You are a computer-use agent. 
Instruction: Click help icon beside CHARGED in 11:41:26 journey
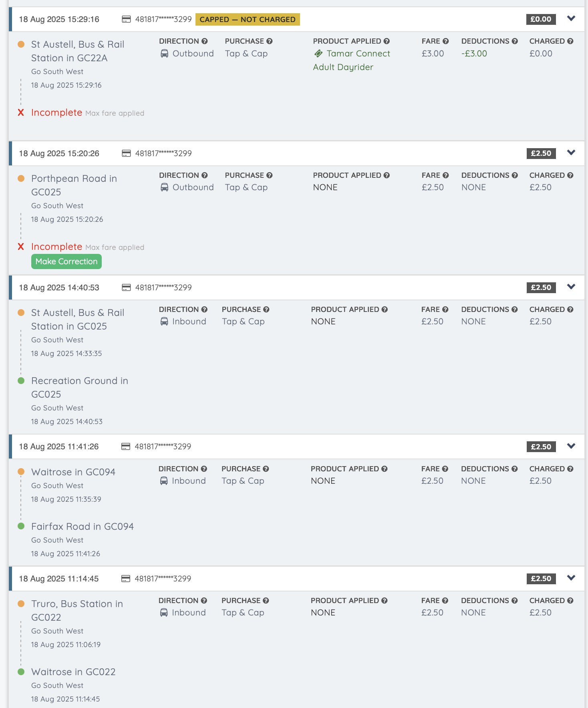point(570,469)
